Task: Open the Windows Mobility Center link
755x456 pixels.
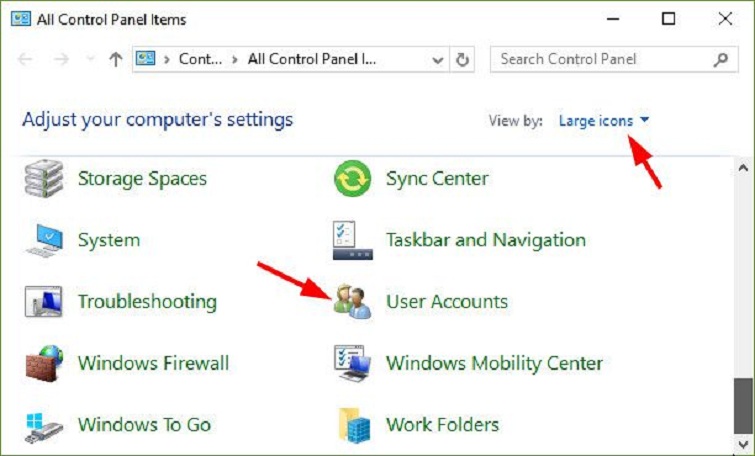Action: (x=494, y=362)
